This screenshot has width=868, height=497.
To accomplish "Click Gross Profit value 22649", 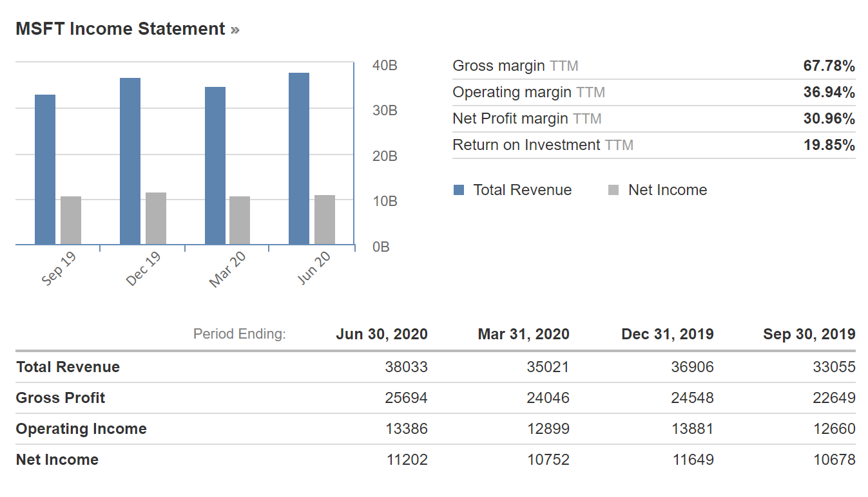I will (x=834, y=398).
